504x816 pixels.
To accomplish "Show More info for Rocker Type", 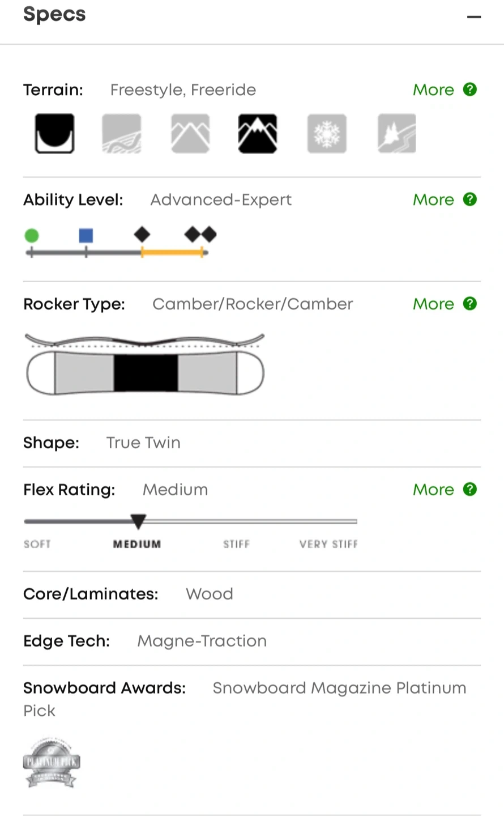I will pos(433,304).
